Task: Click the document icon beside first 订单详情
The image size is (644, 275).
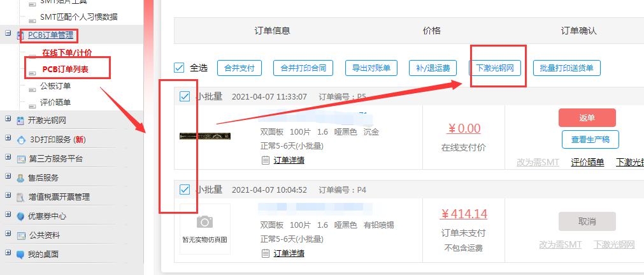Action: click(x=266, y=160)
